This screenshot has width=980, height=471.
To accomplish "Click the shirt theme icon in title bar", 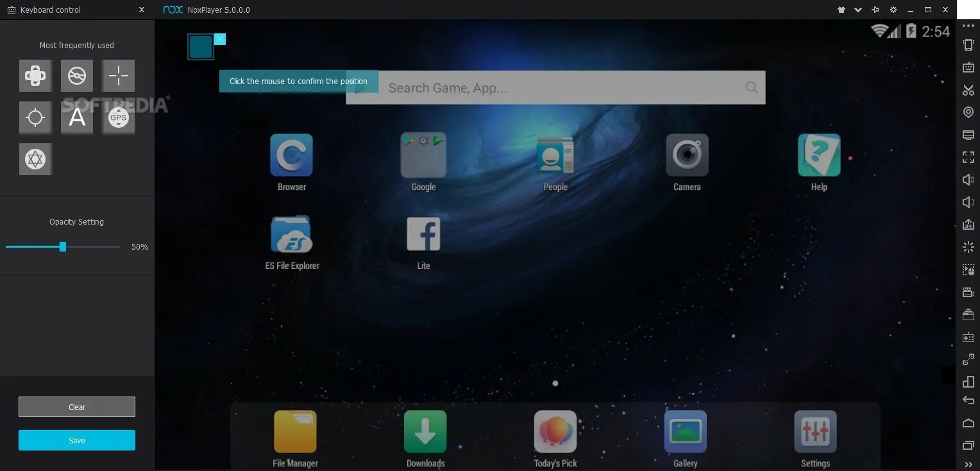I will pos(841,10).
